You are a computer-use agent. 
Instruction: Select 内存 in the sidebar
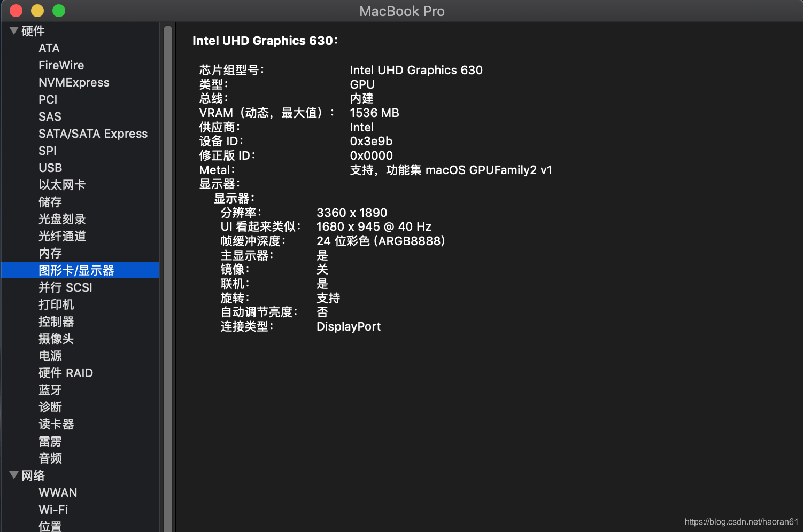point(50,253)
